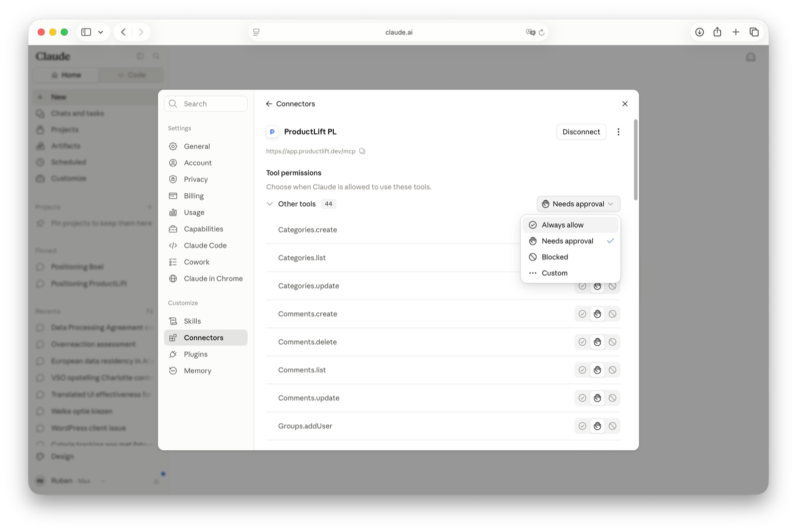Show the tab overview icon
The height and width of the screenshot is (532, 797).
(x=754, y=32)
